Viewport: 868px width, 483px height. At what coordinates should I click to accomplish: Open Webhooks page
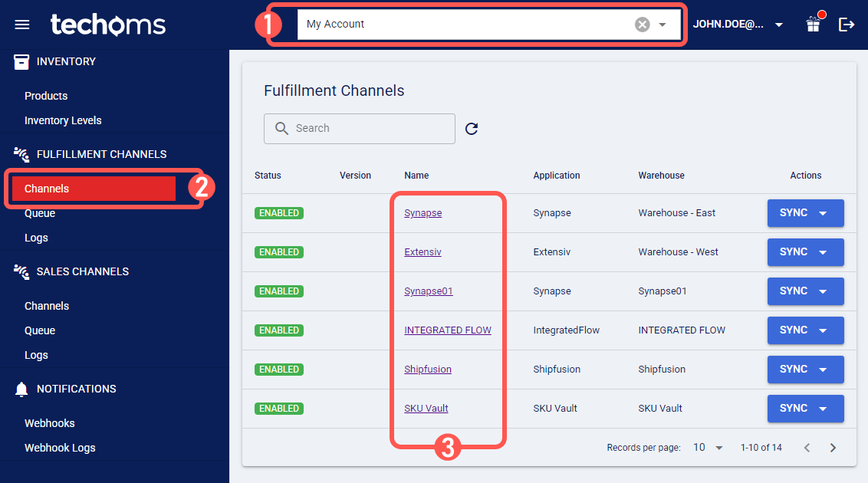point(50,423)
